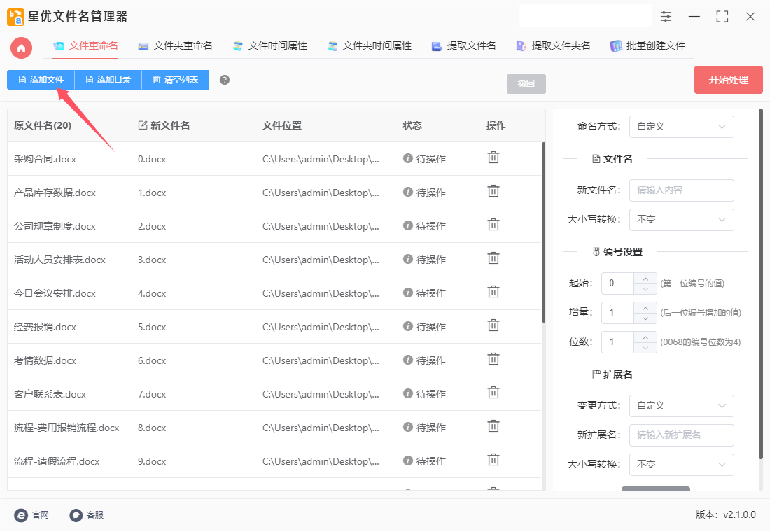Image resolution: width=770 pixels, height=532 pixels.
Task: Click the 新扩展名 input field
Action: coord(681,435)
